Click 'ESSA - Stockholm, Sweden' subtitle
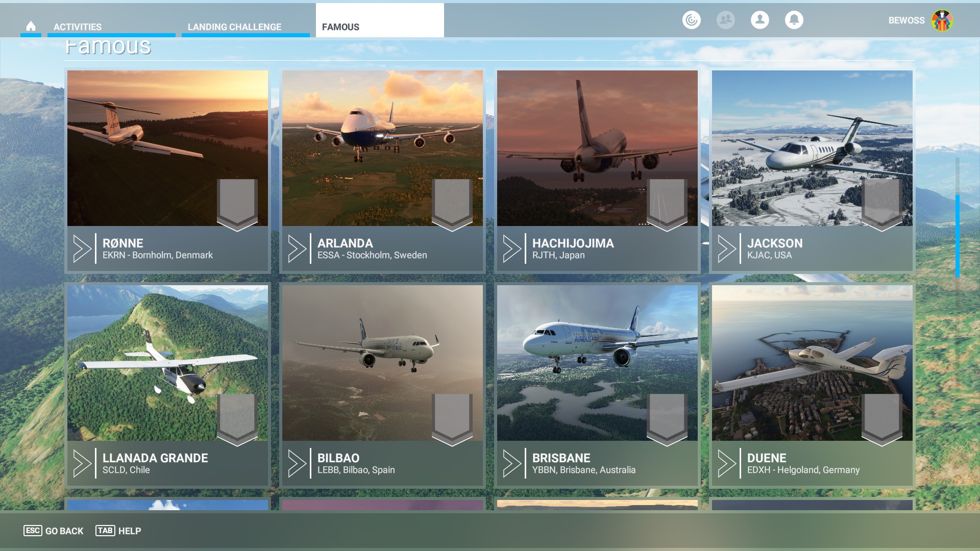The width and height of the screenshot is (980, 551). coord(372,255)
